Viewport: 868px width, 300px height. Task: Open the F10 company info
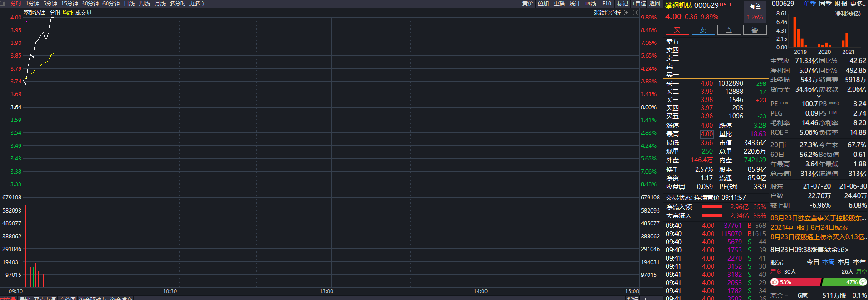606,4
